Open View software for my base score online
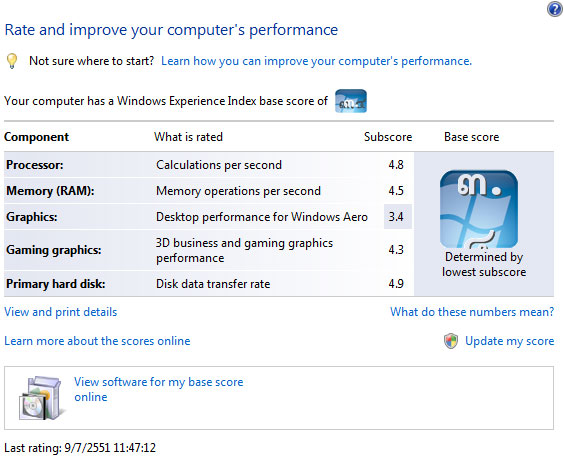Screen dimensions: 564x458 [159, 389]
